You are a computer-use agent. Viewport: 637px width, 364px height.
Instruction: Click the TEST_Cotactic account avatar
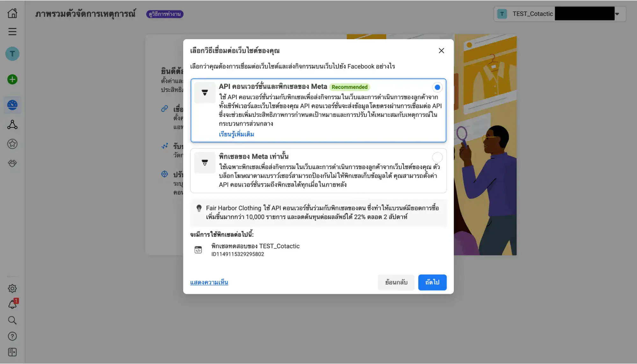(502, 14)
